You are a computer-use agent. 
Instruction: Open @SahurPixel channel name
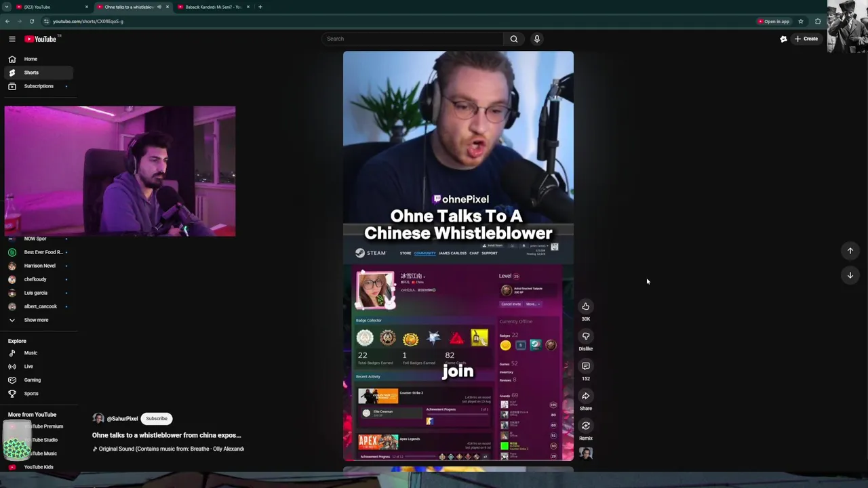(x=122, y=419)
